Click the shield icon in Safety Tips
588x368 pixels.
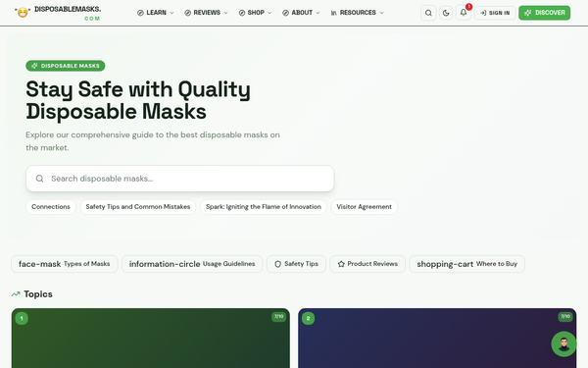click(278, 264)
